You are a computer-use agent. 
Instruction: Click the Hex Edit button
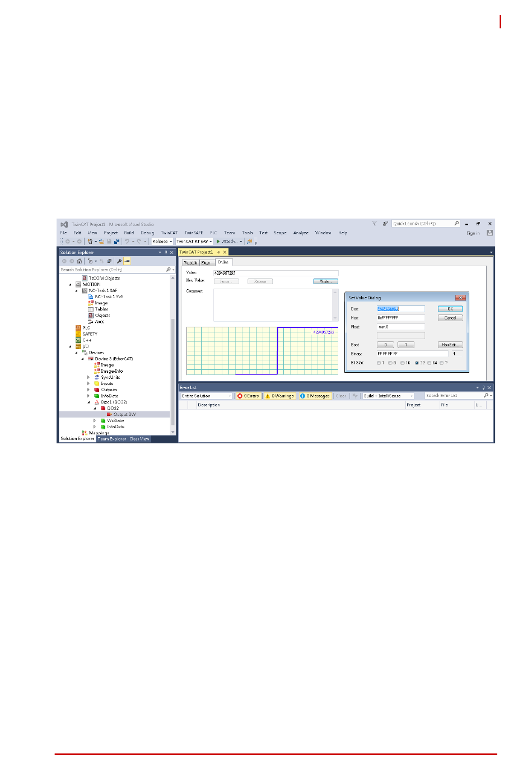click(x=450, y=345)
